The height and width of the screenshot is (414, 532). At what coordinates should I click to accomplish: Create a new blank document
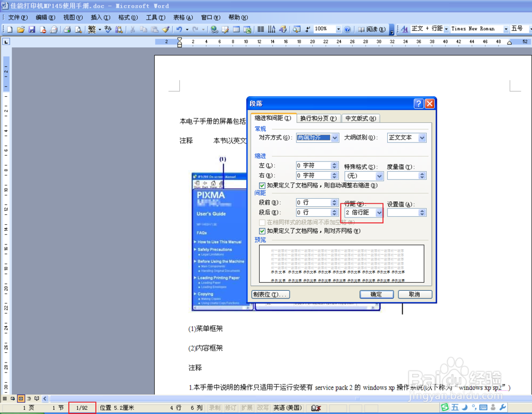pyautogui.click(x=10, y=30)
